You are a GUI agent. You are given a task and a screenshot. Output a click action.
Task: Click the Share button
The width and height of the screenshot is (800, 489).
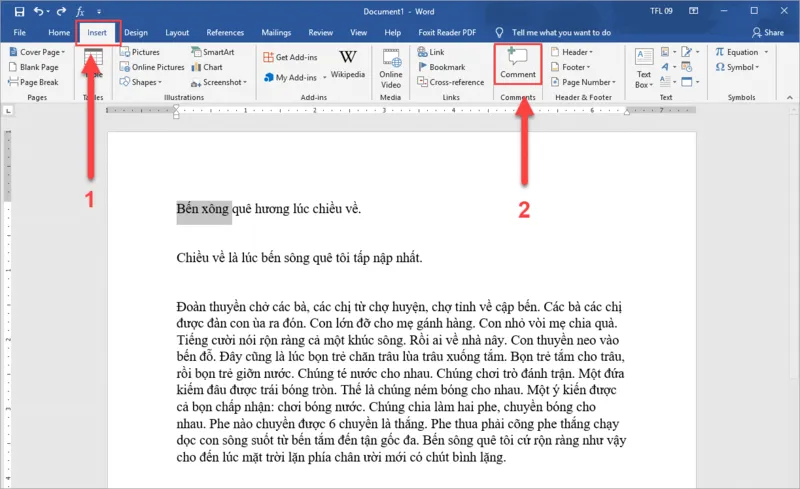point(767,33)
